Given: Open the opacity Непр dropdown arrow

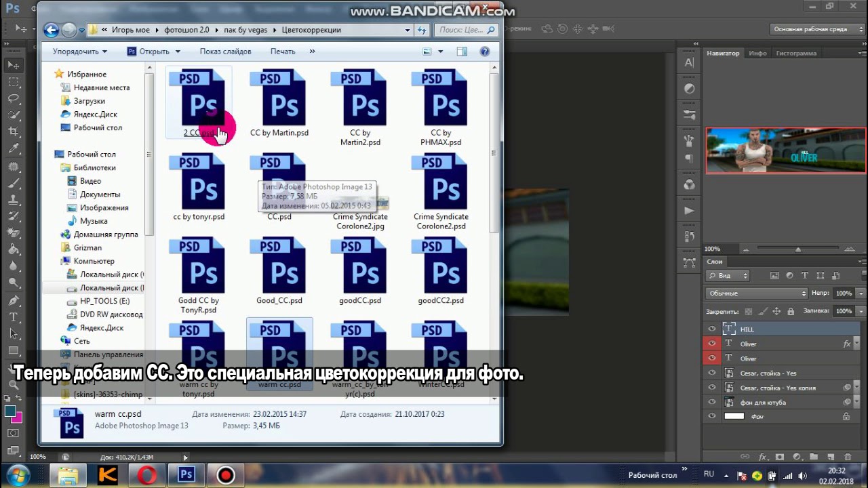Looking at the screenshot, I should tap(861, 293).
